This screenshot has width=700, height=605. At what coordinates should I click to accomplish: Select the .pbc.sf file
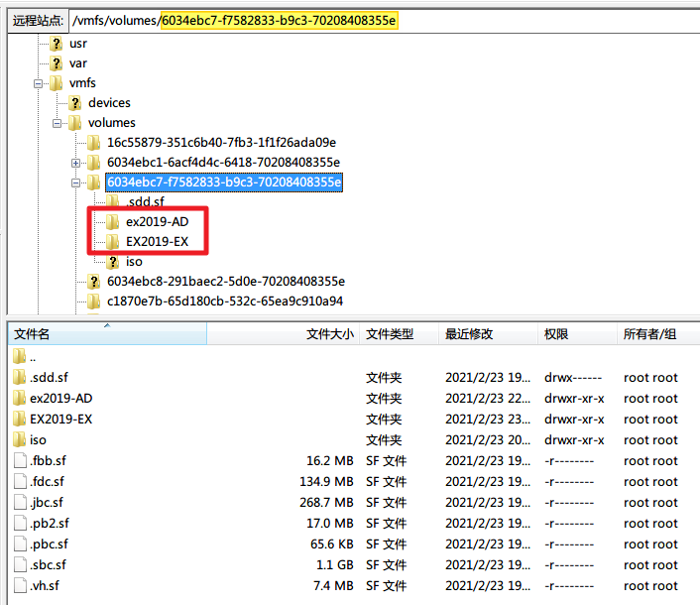(50, 544)
